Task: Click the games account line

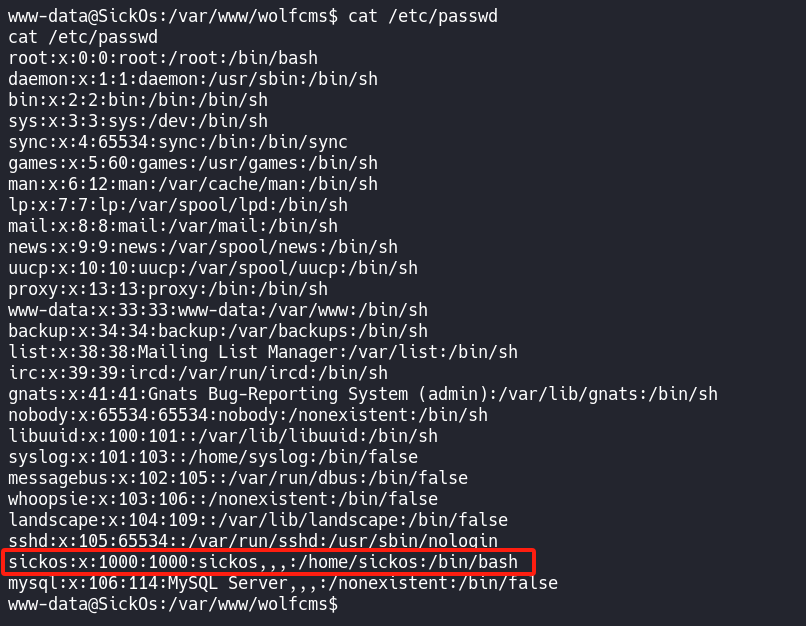Action: click(x=193, y=163)
